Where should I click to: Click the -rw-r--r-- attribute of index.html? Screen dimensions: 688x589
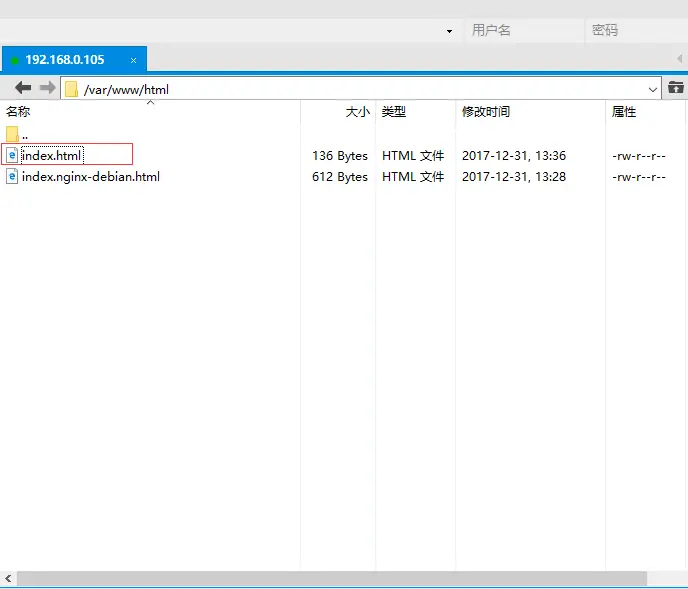click(639, 156)
